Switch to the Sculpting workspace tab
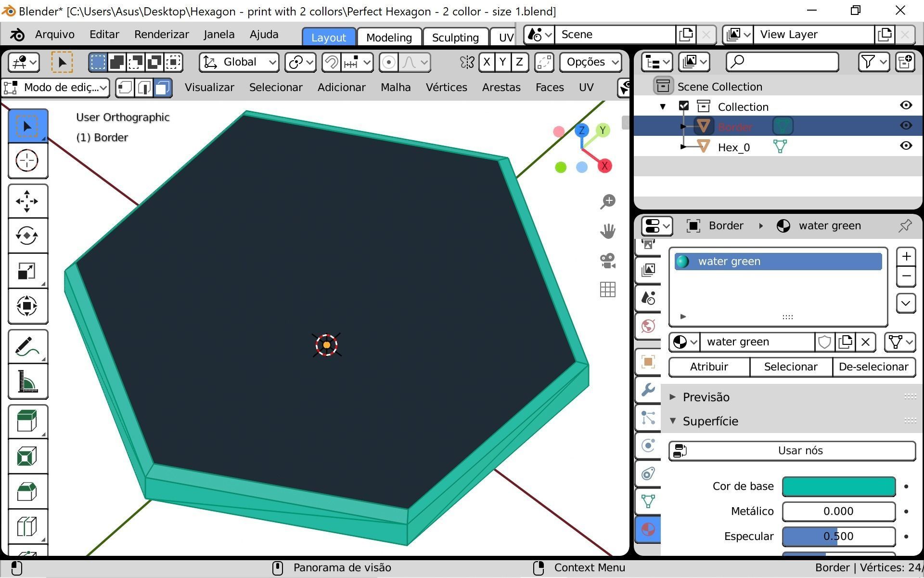924x578 pixels. [x=455, y=37]
